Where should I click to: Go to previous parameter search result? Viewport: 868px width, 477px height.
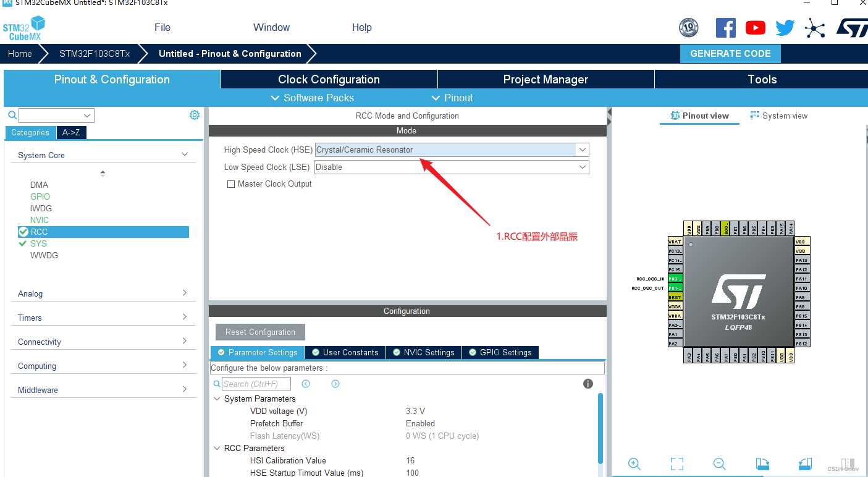pos(306,384)
